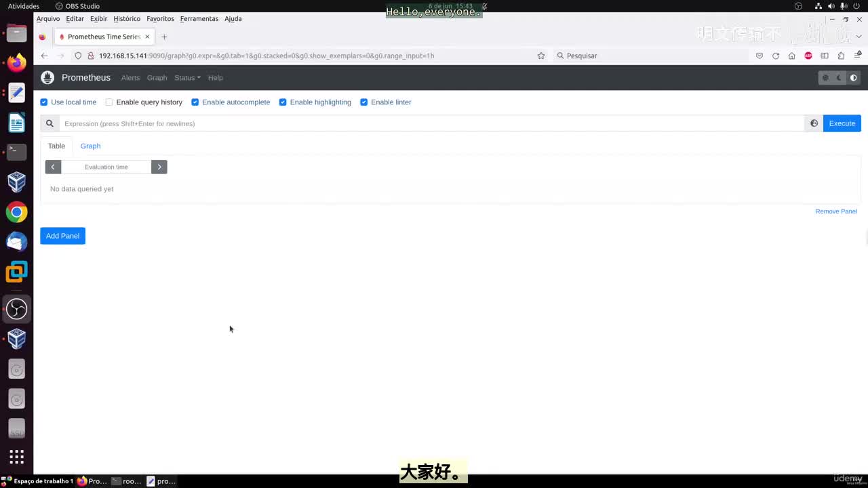Open the Editar menu

75,19
